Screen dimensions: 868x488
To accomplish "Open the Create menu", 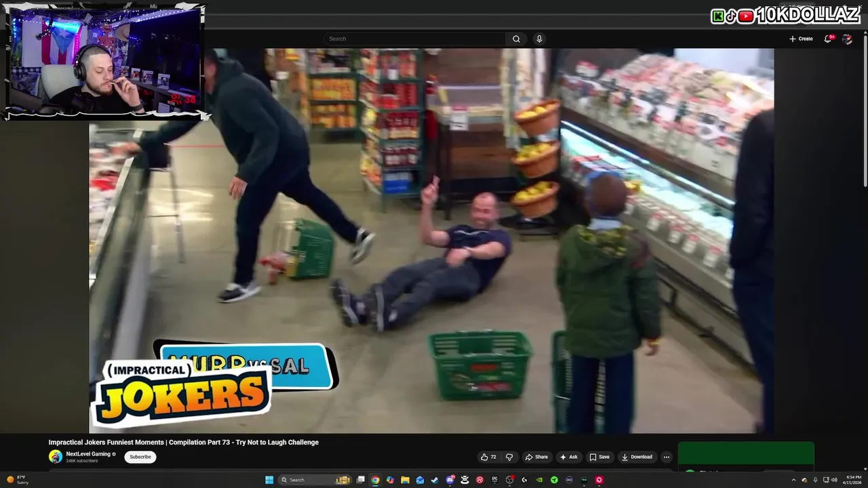I will (x=801, y=39).
